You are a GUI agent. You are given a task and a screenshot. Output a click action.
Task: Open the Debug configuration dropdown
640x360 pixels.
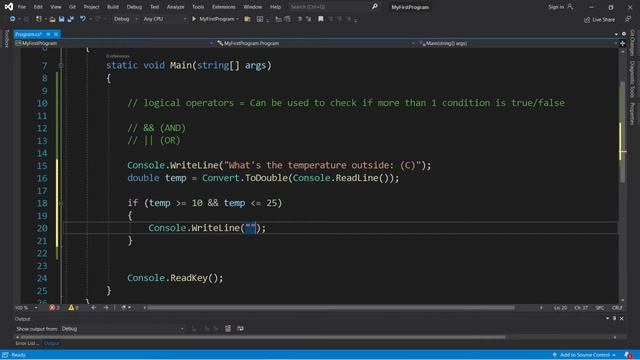125,19
